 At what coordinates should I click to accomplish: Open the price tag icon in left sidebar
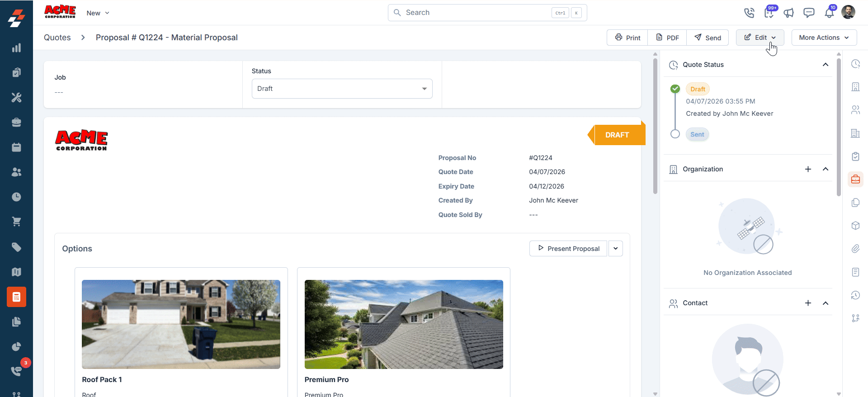tap(16, 247)
